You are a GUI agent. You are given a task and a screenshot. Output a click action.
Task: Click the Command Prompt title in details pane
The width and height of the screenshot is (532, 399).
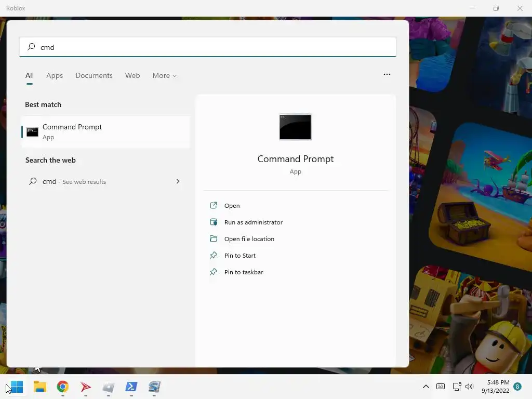(296, 159)
